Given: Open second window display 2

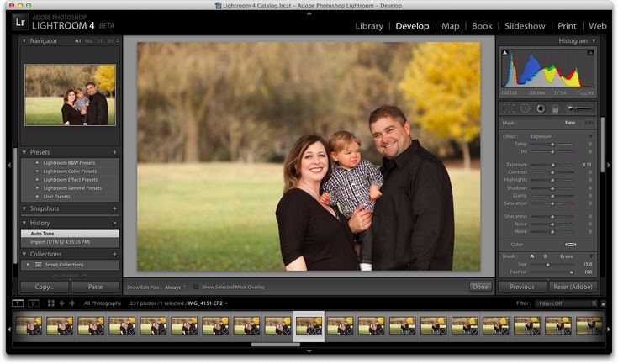Looking at the screenshot, I should point(34,303).
